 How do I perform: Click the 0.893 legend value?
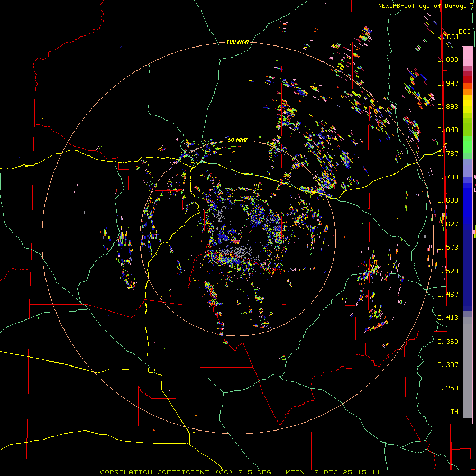click(448, 106)
